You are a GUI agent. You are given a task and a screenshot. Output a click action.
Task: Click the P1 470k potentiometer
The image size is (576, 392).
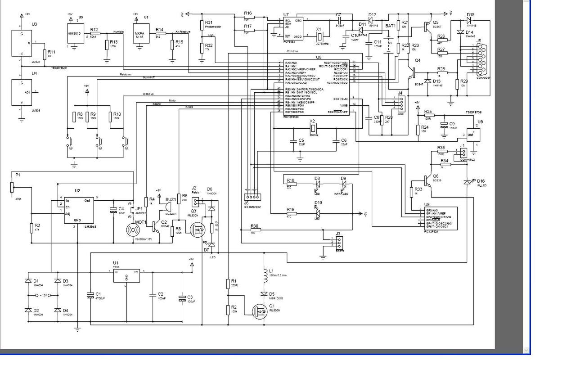click(12, 187)
